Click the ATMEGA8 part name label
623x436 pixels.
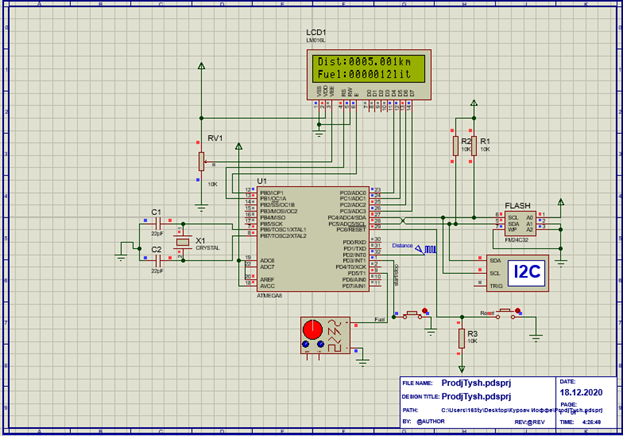[269, 296]
